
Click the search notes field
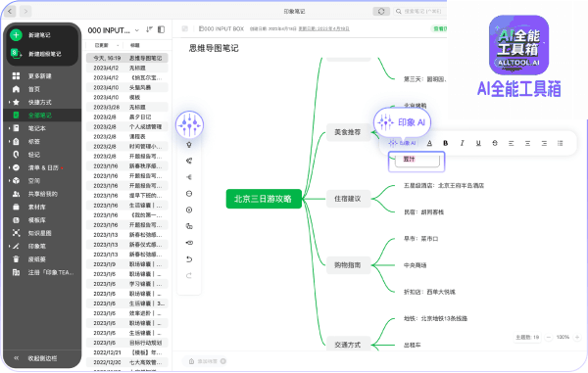pos(420,11)
